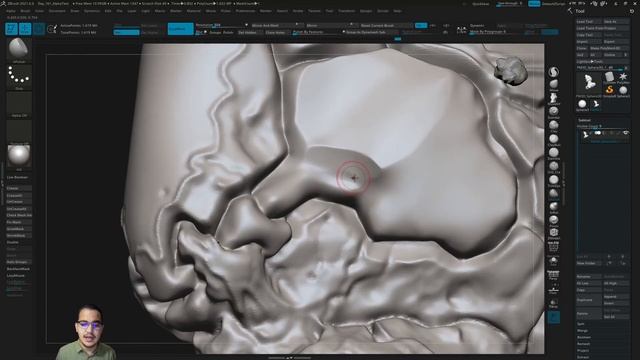This screenshot has width=640, height=360.
Task: Open the Document menu
Action: (x=57, y=11)
